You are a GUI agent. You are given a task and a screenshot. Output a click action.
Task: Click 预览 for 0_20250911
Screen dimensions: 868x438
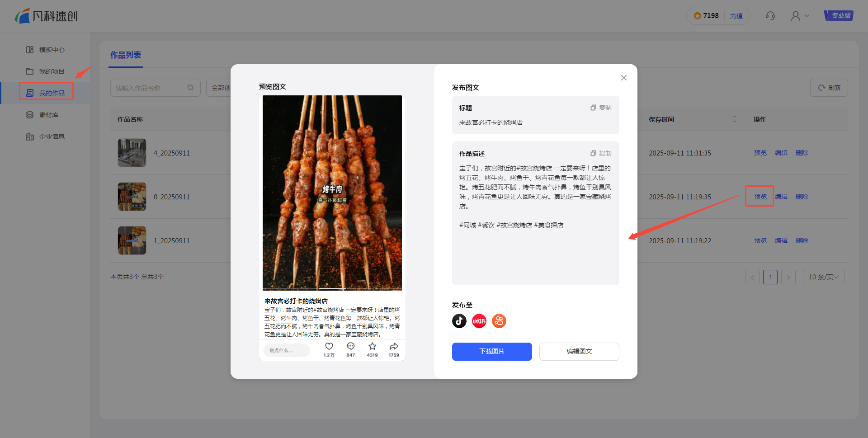point(760,197)
